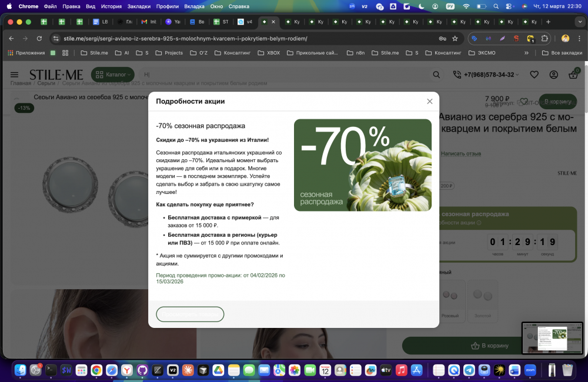Open the hamburger menu next to STILE·ME logo
Image resolution: width=588 pixels, height=382 pixels.
pyautogui.click(x=14, y=75)
